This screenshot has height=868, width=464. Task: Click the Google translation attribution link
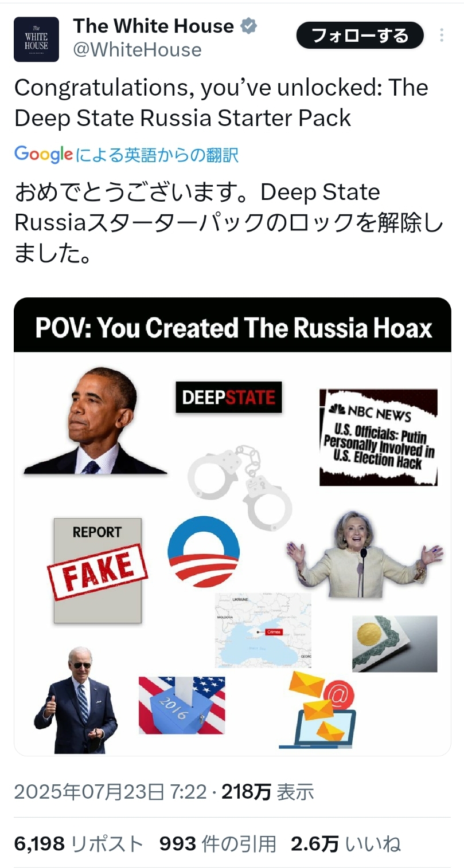[126, 155]
